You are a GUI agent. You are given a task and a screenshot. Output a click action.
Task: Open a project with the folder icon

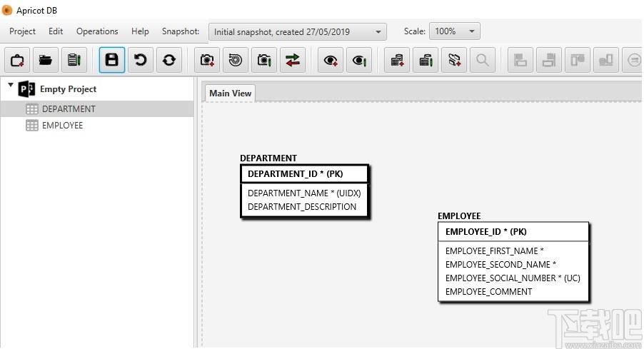46,61
